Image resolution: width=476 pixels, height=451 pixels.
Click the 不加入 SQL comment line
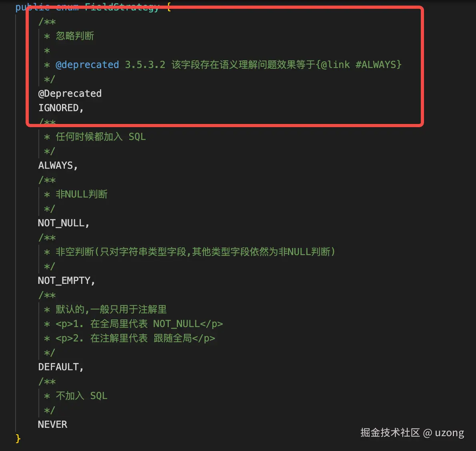coord(81,396)
